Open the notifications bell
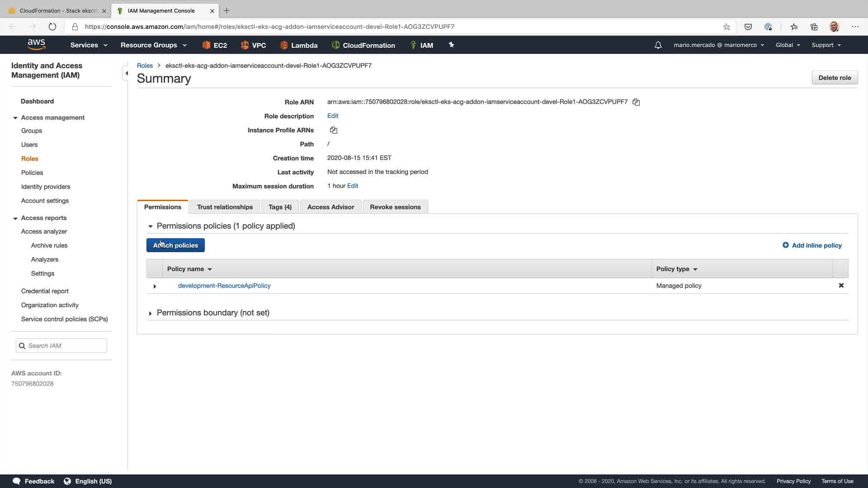The image size is (868, 488). pos(658,45)
